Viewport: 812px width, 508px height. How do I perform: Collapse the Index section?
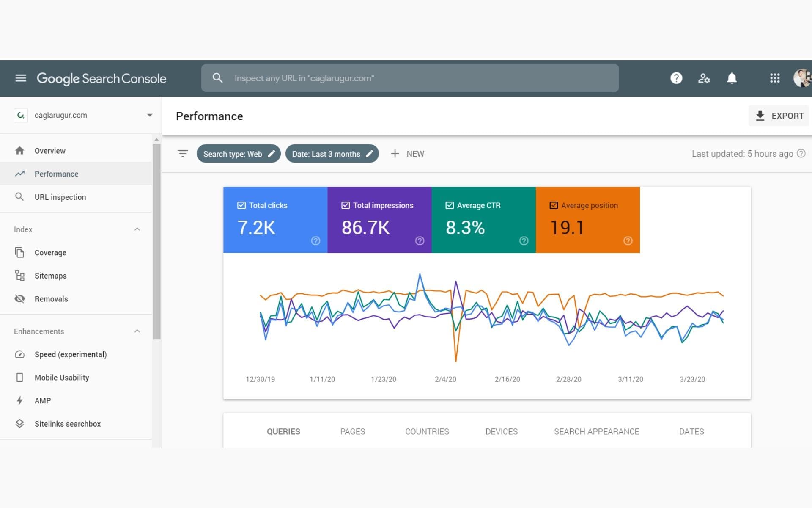(x=137, y=229)
